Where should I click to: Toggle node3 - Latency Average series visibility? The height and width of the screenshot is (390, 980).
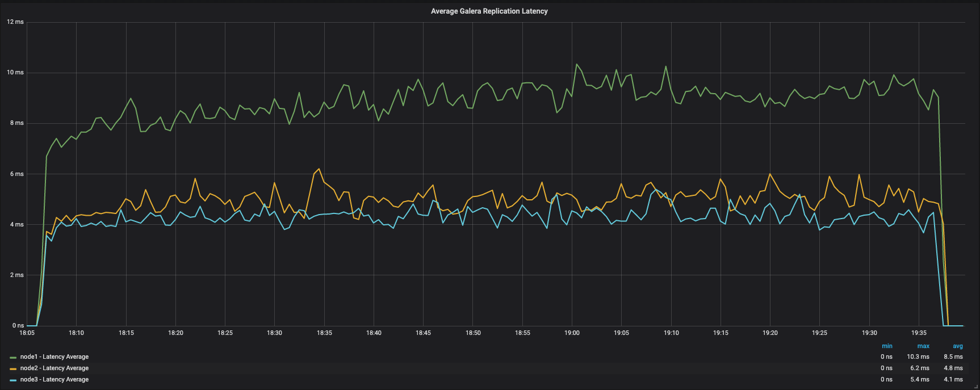coord(54,380)
